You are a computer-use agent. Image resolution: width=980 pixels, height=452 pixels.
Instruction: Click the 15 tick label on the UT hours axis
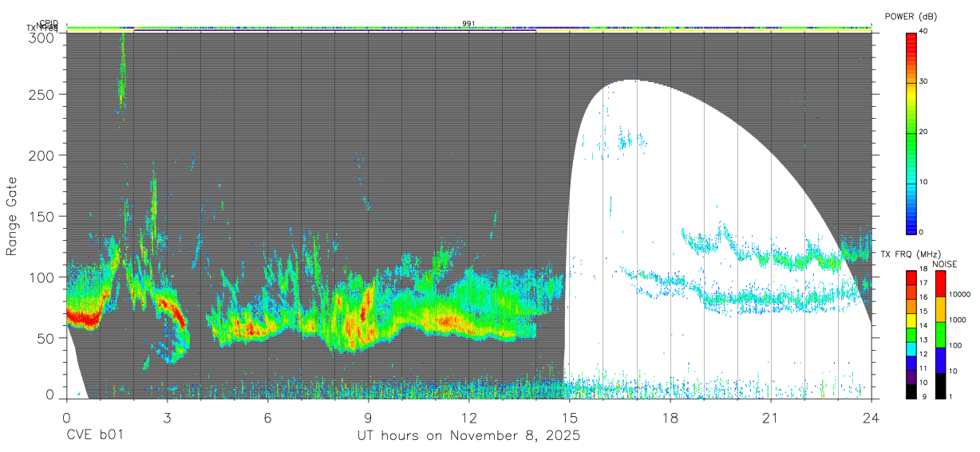(570, 418)
